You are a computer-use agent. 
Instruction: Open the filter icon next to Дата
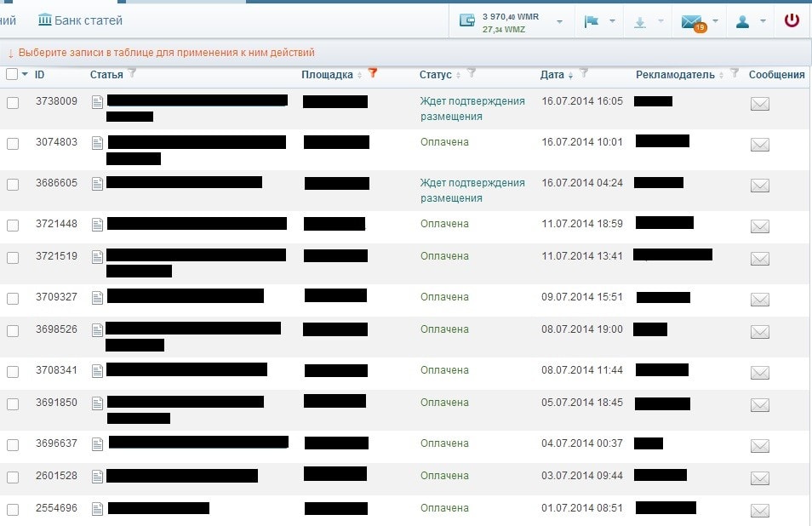(x=584, y=73)
